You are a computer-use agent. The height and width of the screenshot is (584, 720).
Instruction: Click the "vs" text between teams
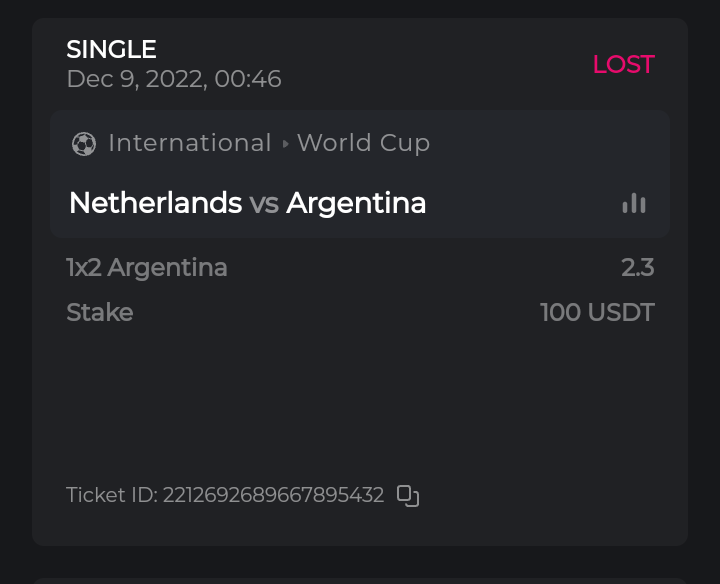click(x=264, y=204)
